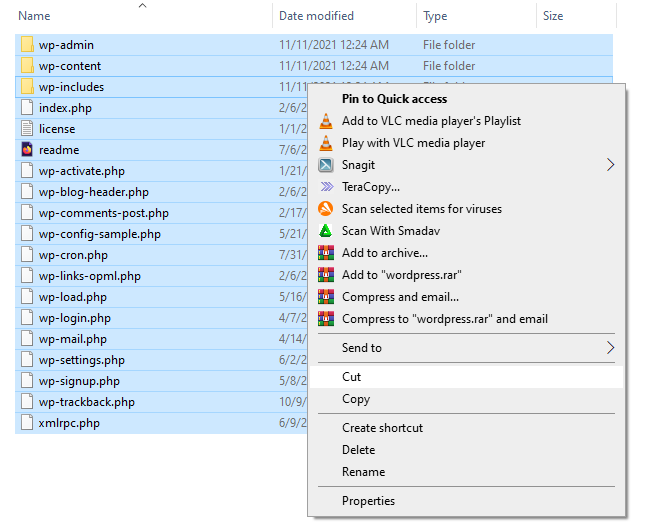
Task: Click the readme file icon
Action: [27, 150]
